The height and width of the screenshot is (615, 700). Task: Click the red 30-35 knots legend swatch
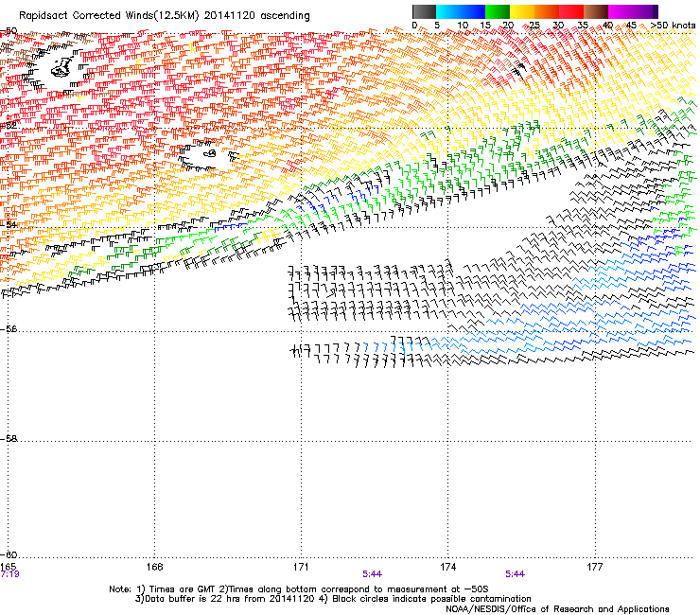pos(571,11)
